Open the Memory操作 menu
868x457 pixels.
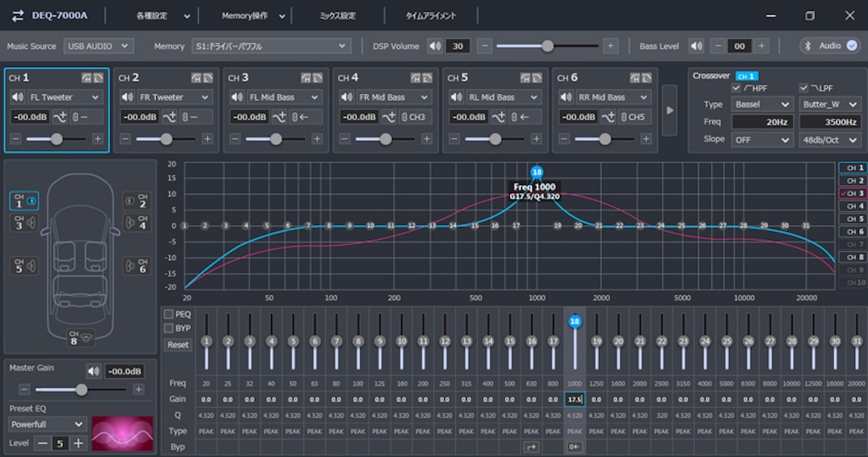(x=252, y=15)
